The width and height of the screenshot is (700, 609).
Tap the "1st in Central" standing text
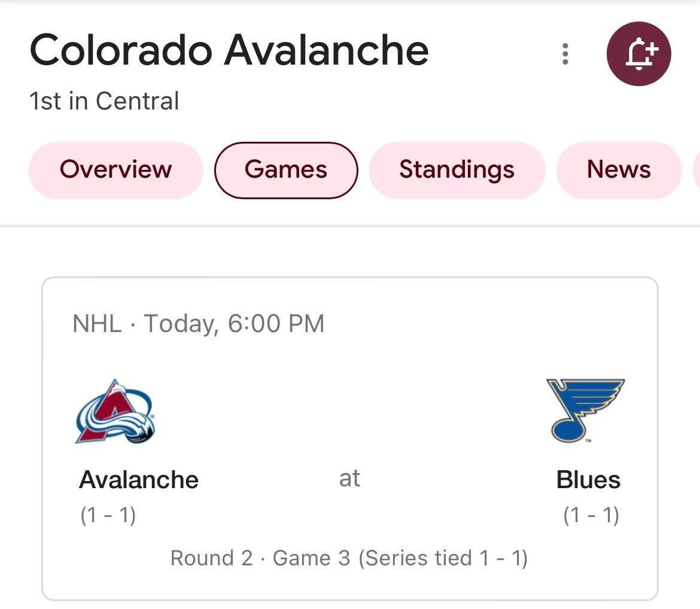click(104, 101)
